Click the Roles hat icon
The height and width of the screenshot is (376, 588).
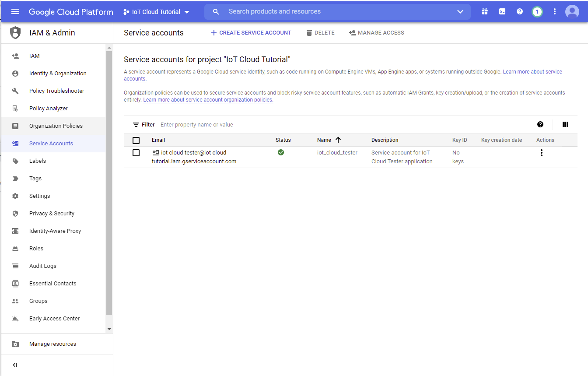coord(15,249)
